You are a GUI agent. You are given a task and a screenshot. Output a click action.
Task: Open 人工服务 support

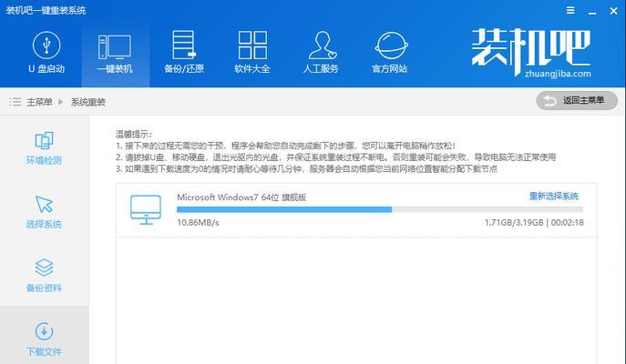[x=321, y=53]
